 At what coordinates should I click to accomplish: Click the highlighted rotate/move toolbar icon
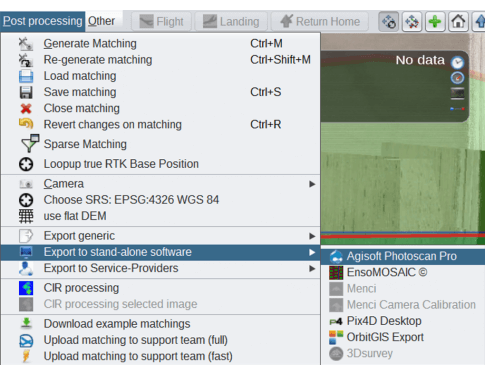click(x=389, y=22)
